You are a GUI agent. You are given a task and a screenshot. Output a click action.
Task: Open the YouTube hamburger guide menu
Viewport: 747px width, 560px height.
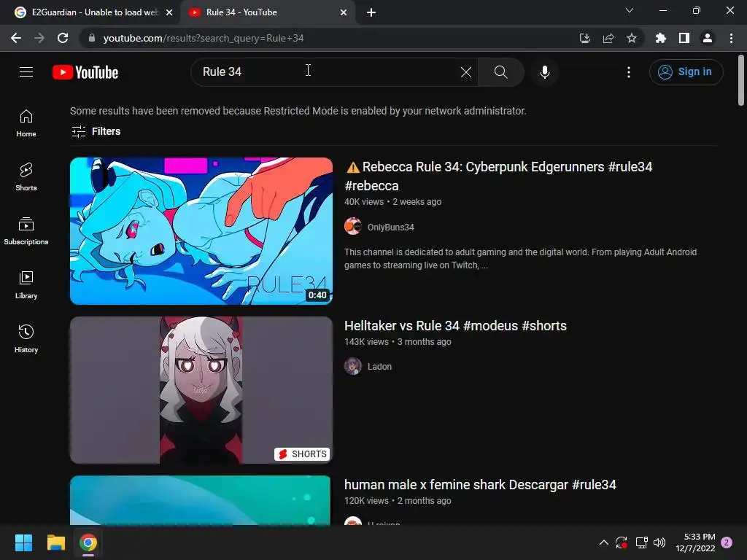click(x=26, y=72)
